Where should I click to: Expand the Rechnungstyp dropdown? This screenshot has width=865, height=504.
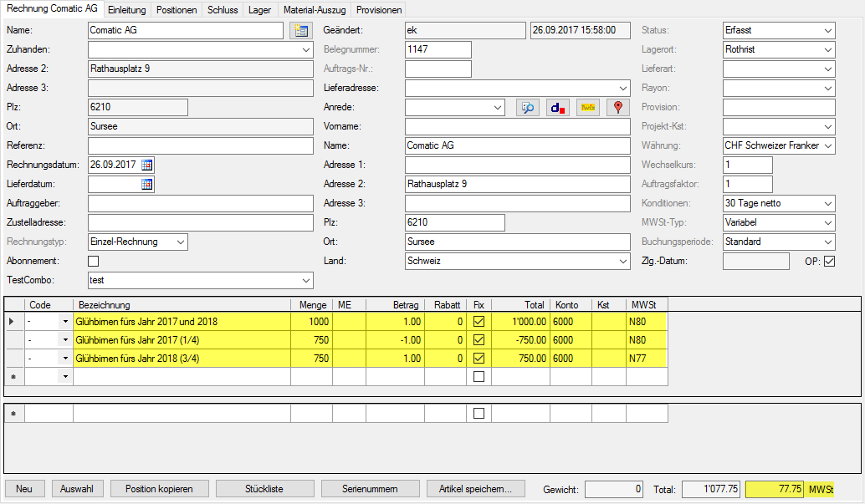(179, 242)
